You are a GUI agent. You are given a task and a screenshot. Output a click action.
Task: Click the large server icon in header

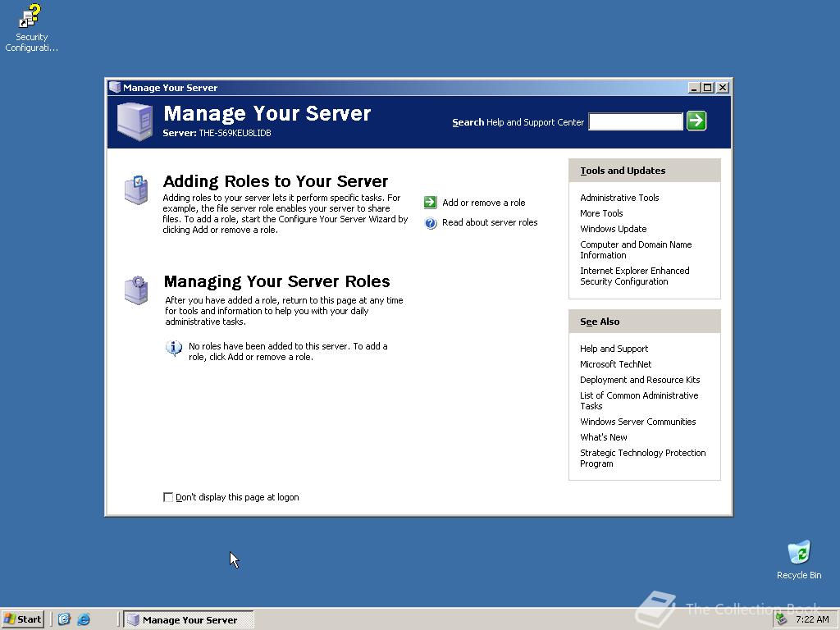135,121
